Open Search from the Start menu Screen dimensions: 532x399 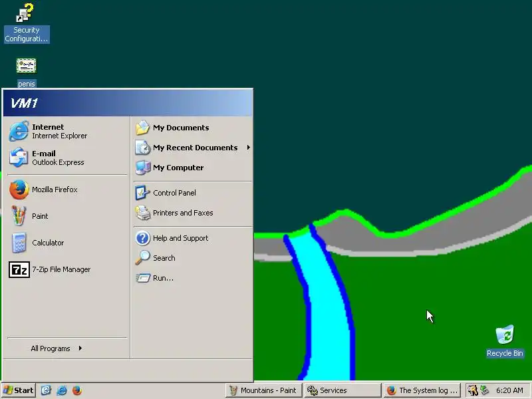193,258
